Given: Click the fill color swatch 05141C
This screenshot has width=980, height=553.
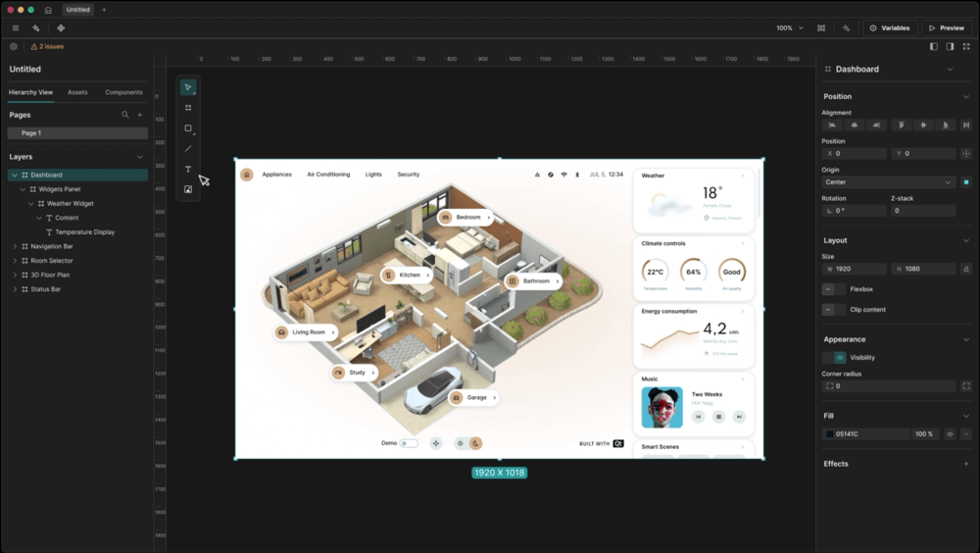Looking at the screenshot, I should tap(830, 434).
